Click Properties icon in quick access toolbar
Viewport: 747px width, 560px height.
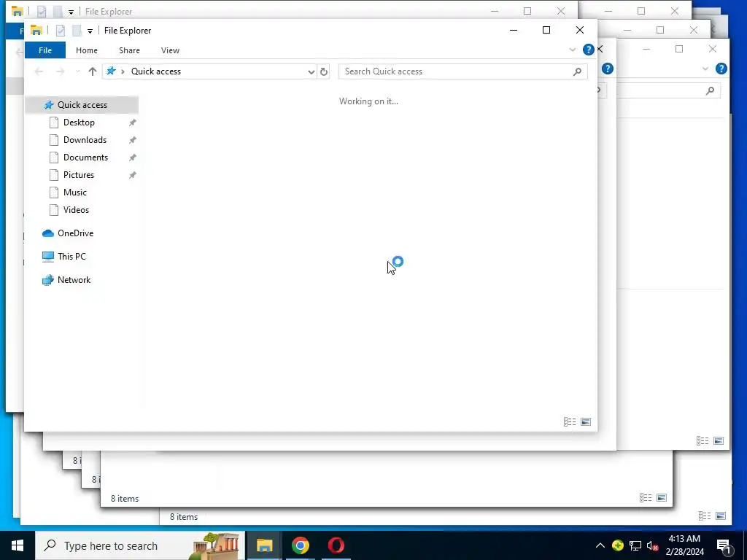tap(61, 31)
